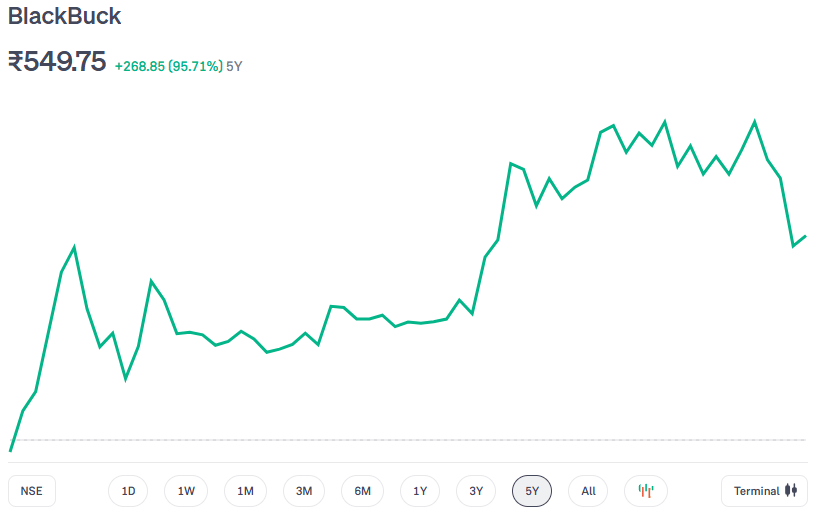The image size is (815, 514).
Task: Switch chart to 3Y range
Action: point(476,491)
